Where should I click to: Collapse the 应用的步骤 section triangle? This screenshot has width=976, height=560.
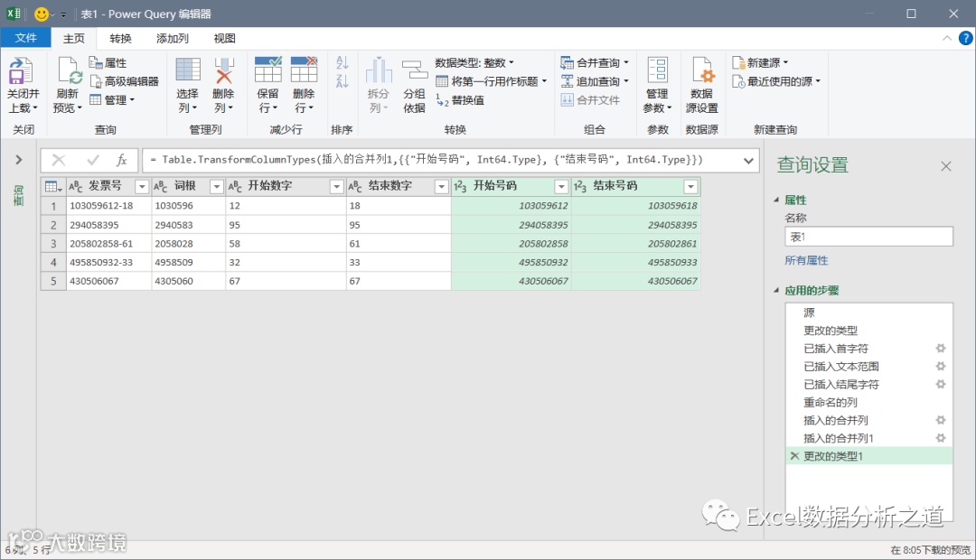776,290
